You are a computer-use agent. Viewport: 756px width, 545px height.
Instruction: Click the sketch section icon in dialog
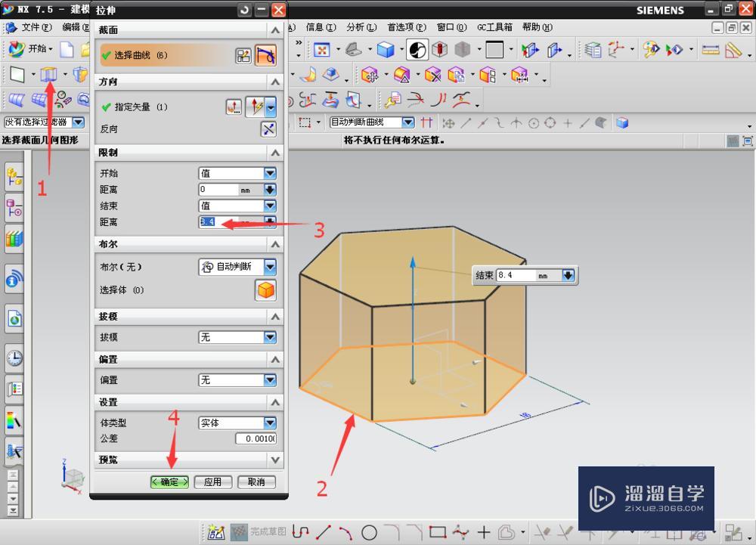click(x=243, y=56)
